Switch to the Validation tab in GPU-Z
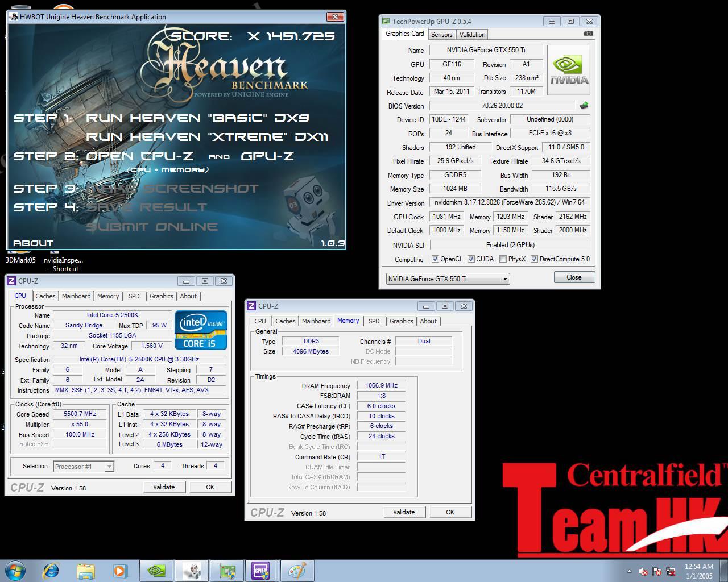The width and height of the screenshot is (728, 582). 472,35
